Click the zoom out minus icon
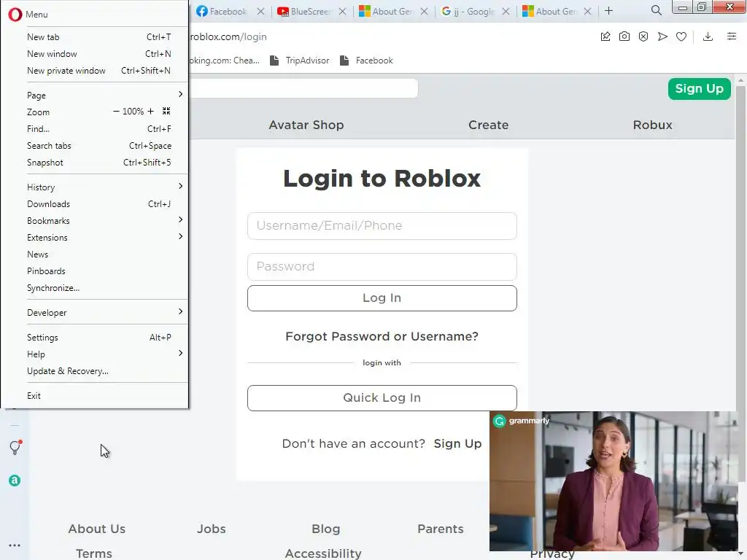This screenshot has width=747, height=560. point(116,112)
